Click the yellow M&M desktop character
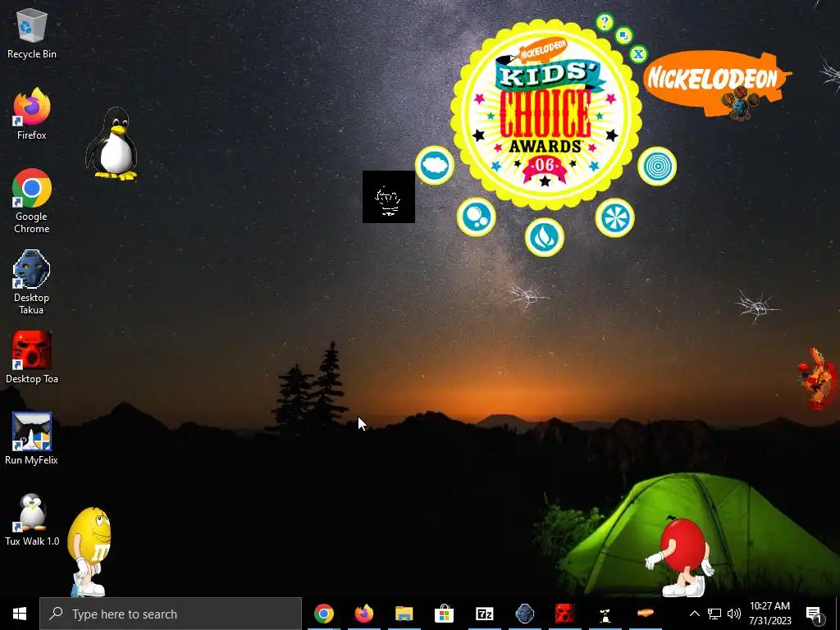This screenshot has height=630, width=840. click(x=89, y=552)
